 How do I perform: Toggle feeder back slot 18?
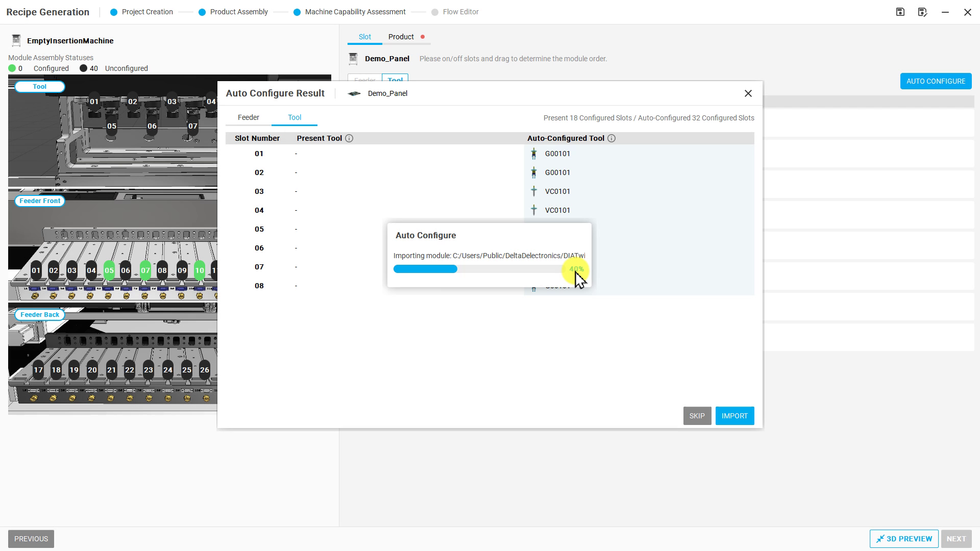[x=56, y=370]
